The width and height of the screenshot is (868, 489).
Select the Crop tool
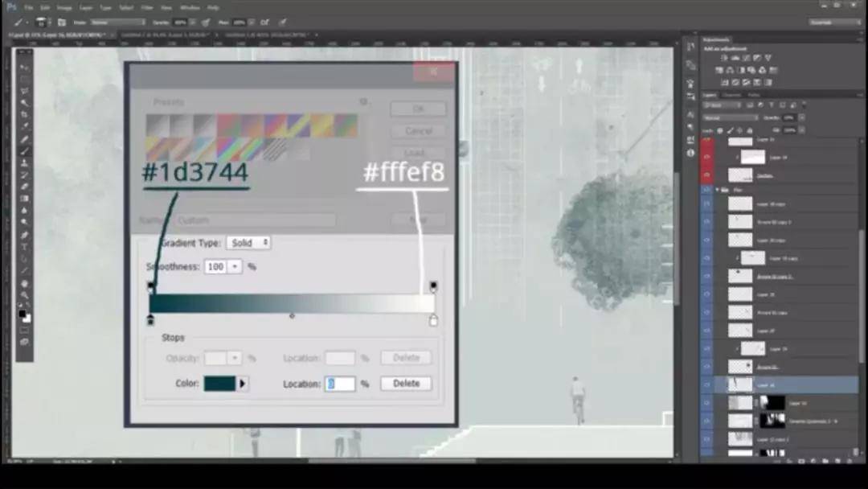pyautogui.click(x=25, y=114)
